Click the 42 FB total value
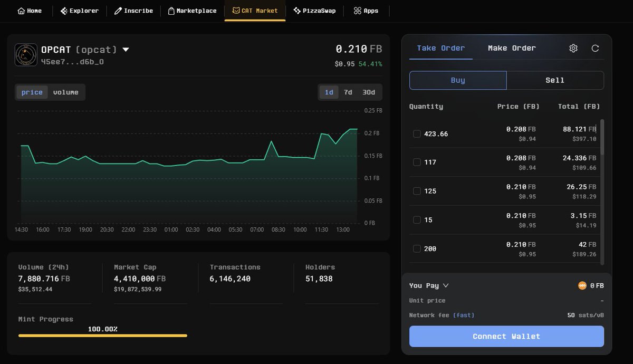 click(588, 245)
